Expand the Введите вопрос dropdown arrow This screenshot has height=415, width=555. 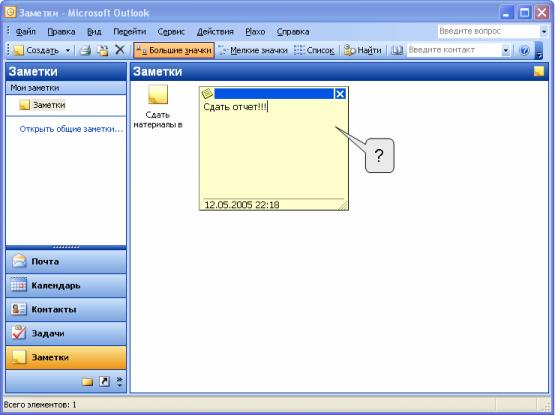click(544, 32)
